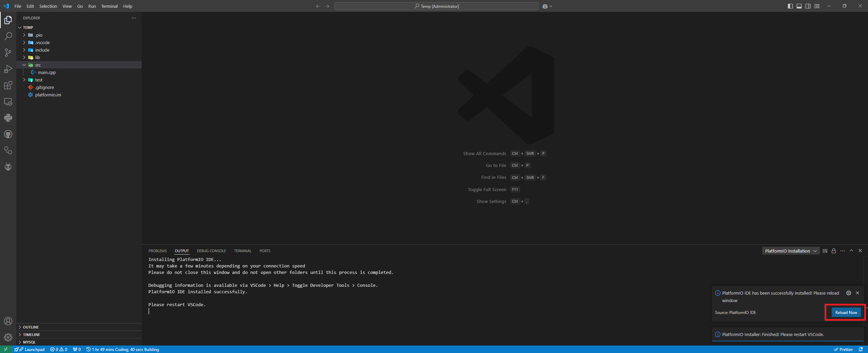Select the OUTPUT tab
Viewport: 868px width, 353px height.
point(182,251)
